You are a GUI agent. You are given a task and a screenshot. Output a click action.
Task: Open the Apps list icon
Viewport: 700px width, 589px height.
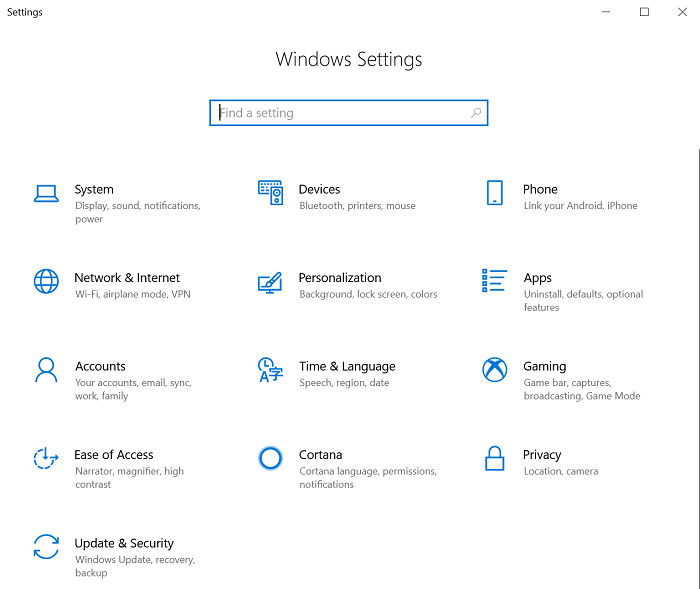495,280
